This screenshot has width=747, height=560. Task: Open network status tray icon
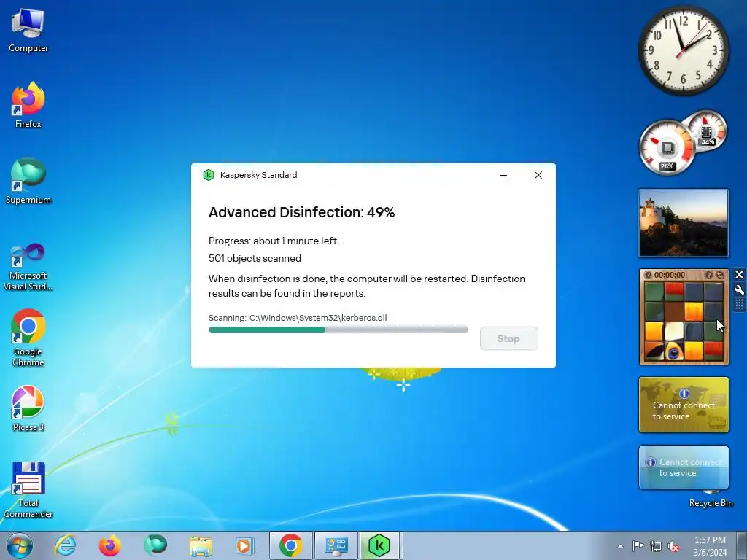656,547
